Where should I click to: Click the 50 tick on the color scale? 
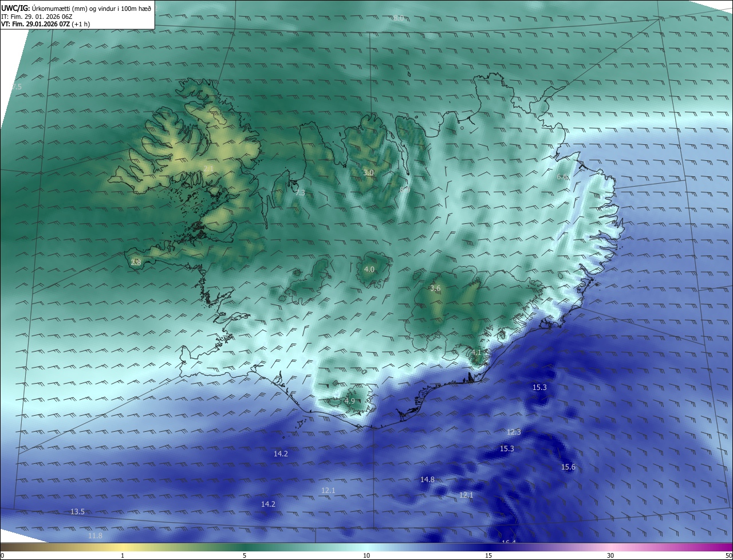[x=728, y=555]
